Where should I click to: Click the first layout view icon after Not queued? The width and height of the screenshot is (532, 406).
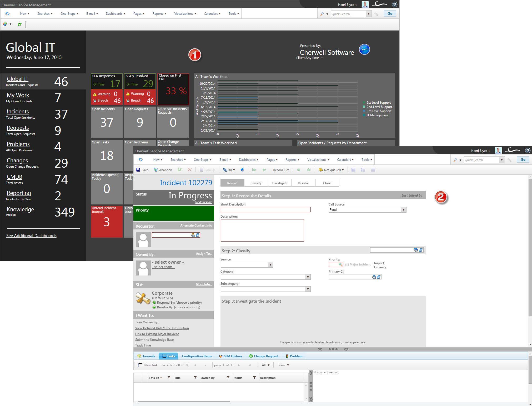click(x=353, y=170)
